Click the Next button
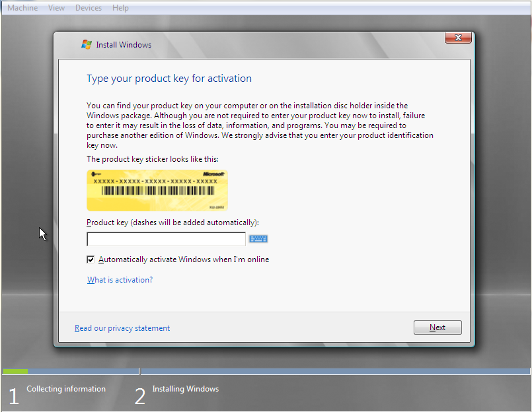 click(437, 327)
